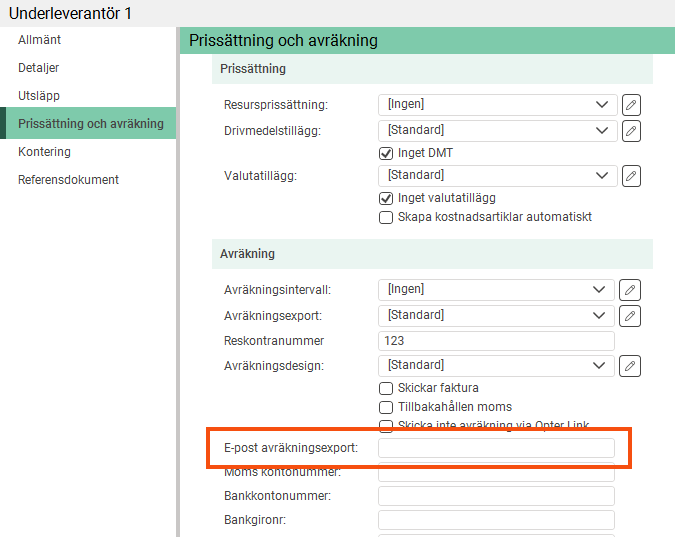Disable the Inget valutatillägg checkbox

point(386,199)
